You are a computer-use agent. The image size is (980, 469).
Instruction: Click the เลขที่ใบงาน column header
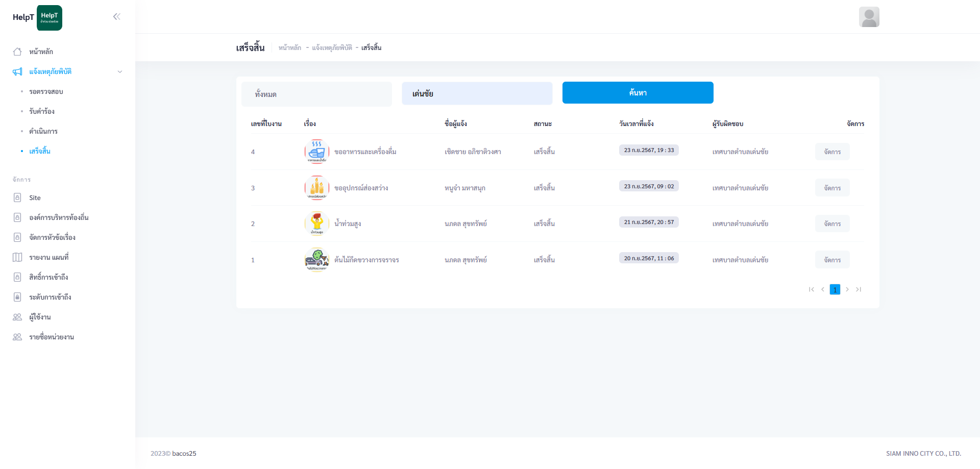tap(266, 124)
